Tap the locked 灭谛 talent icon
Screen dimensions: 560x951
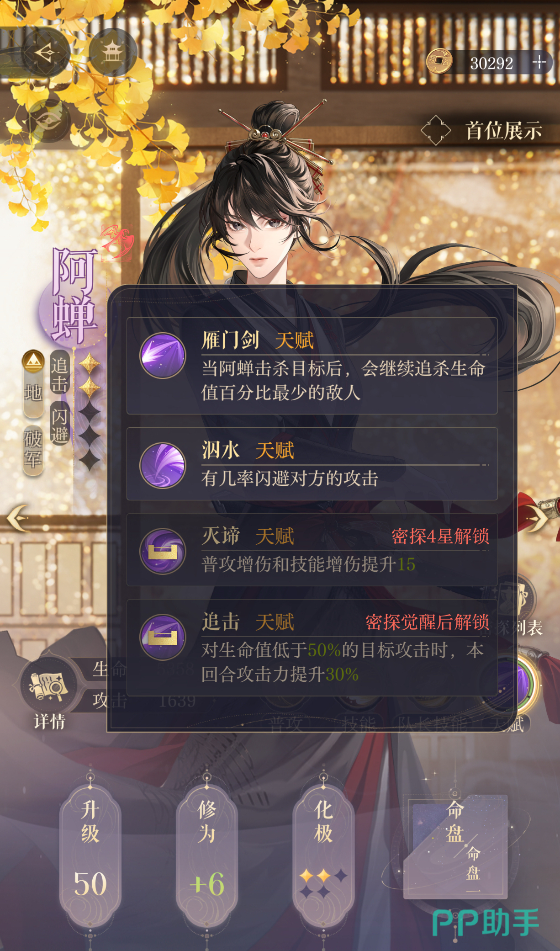163,551
